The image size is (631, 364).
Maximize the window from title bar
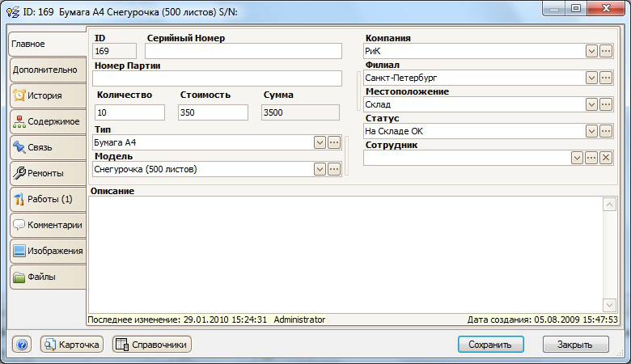point(576,8)
